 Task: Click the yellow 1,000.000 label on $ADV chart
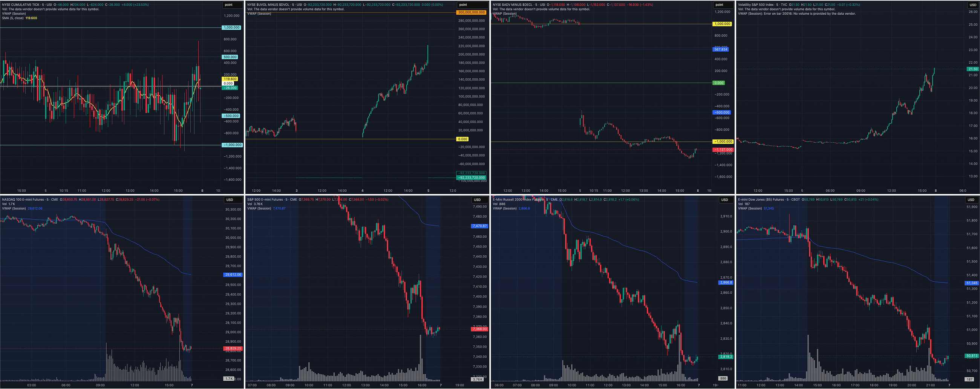tap(722, 24)
